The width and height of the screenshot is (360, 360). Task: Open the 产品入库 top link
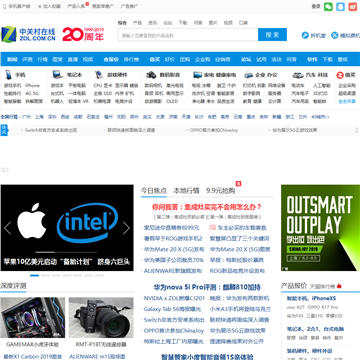76,6
